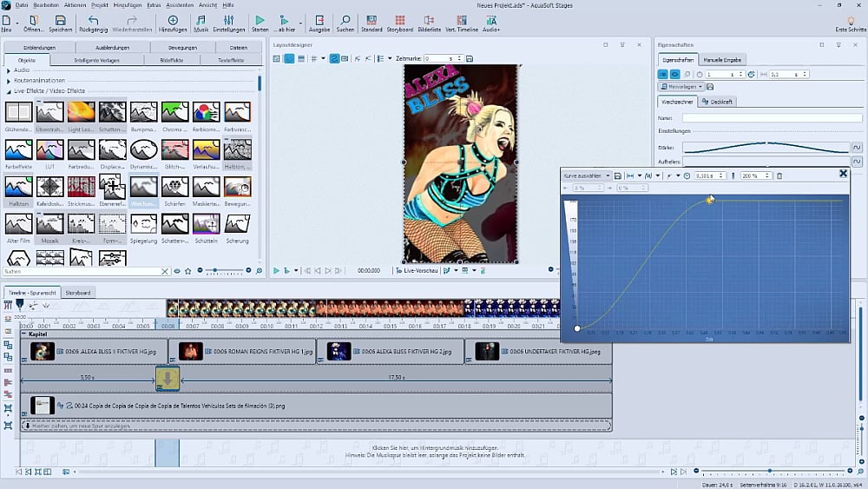Click the Rückgängig undo icon
868x489 pixels.
[x=93, y=22]
